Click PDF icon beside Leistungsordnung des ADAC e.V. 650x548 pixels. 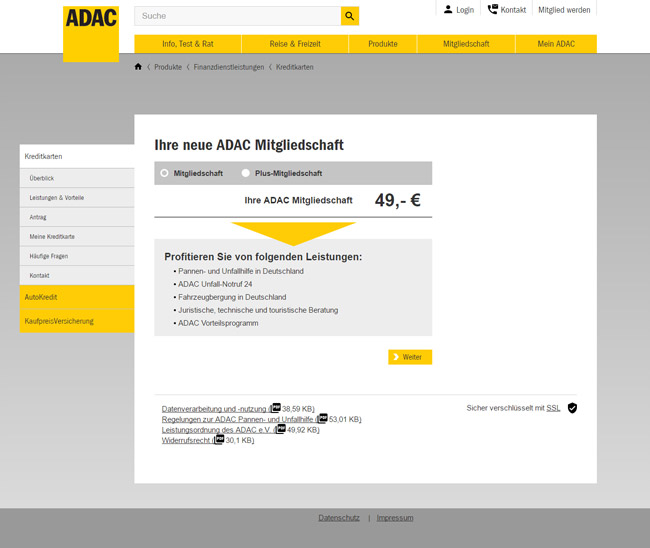coord(281,429)
